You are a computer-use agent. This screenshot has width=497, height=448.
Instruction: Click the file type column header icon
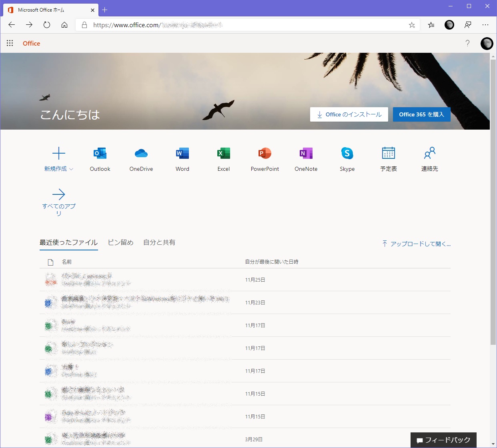(50, 262)
